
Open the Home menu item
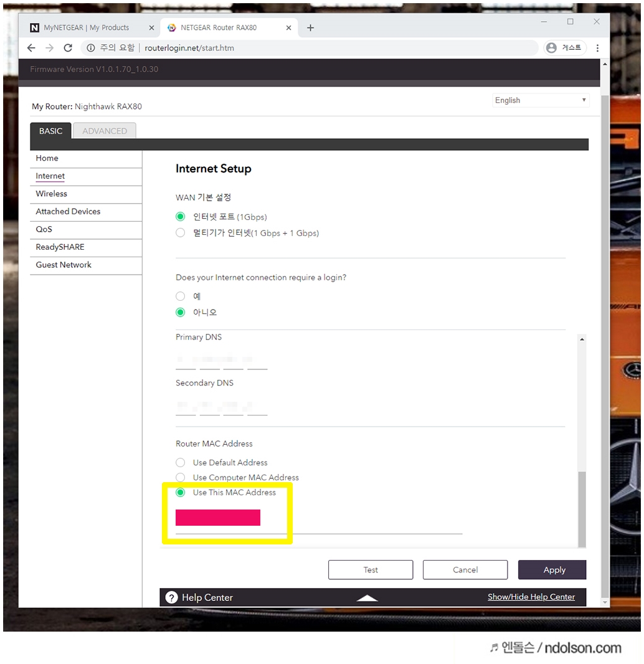click(86, 158)
